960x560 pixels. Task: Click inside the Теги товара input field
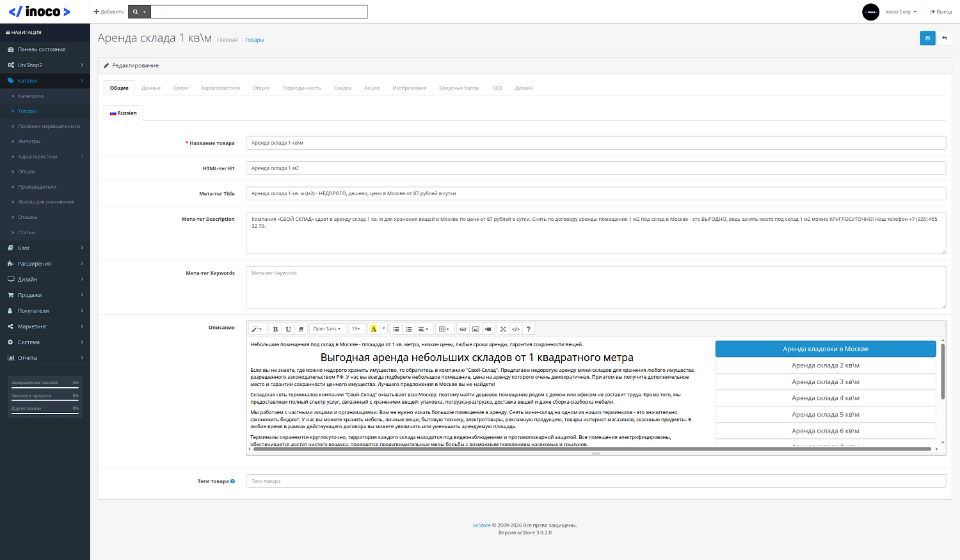[x=448, y=481]
